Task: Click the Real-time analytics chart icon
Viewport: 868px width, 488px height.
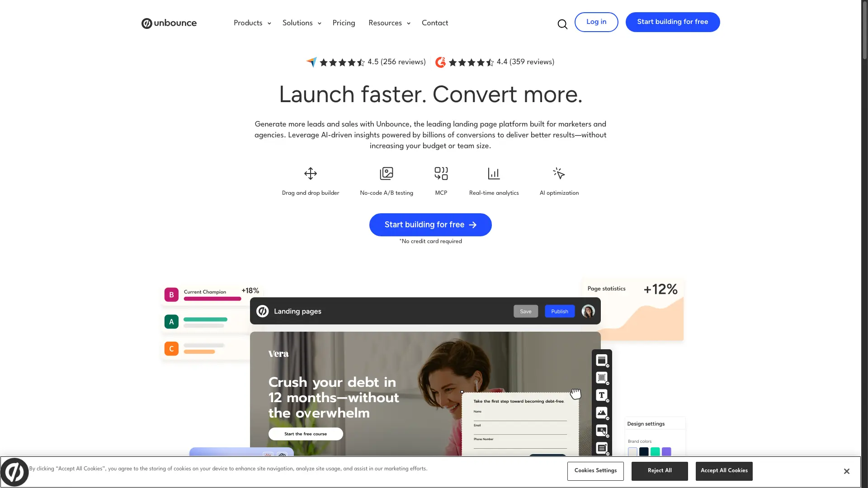Action: 494,174
